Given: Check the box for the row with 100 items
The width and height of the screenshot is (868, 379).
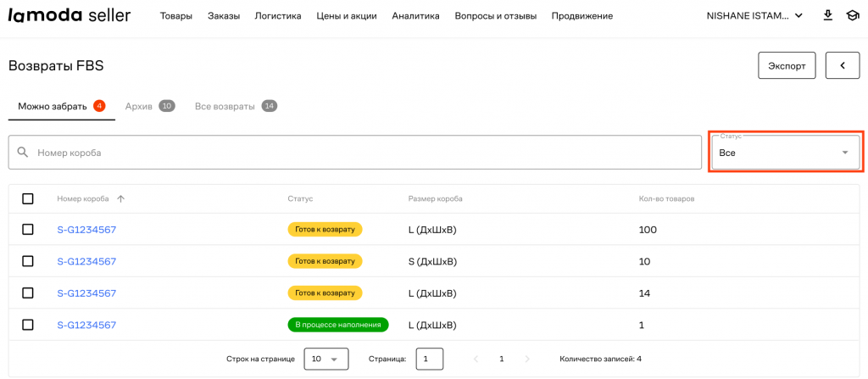Looking at the screenshot, I should (28, 230).
